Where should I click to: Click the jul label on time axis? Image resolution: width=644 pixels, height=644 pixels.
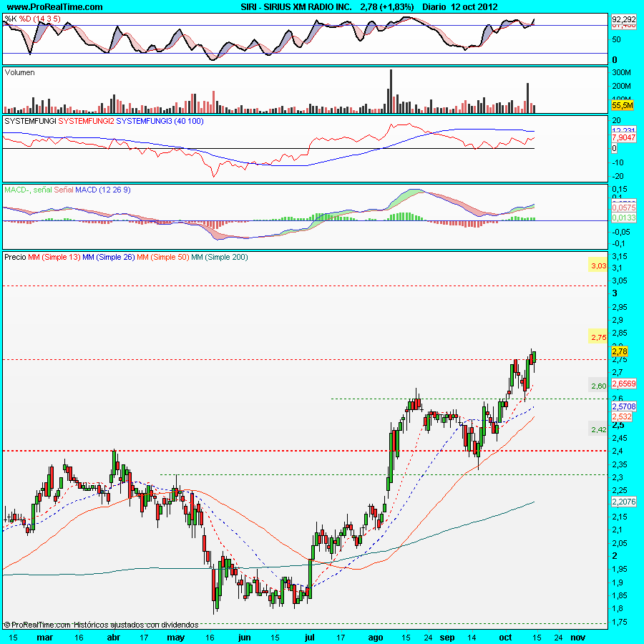[309, 638]
